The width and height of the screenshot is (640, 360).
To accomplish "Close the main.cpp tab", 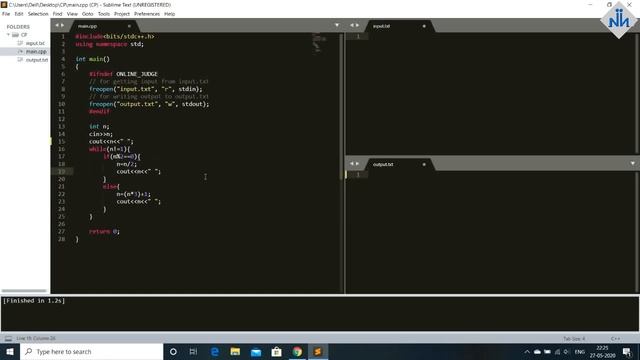I will click(x=129, y=26).
